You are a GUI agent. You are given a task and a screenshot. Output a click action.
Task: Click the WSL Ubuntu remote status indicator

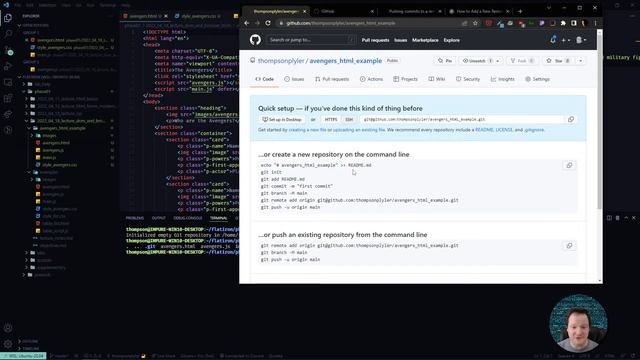coord(23,356)
